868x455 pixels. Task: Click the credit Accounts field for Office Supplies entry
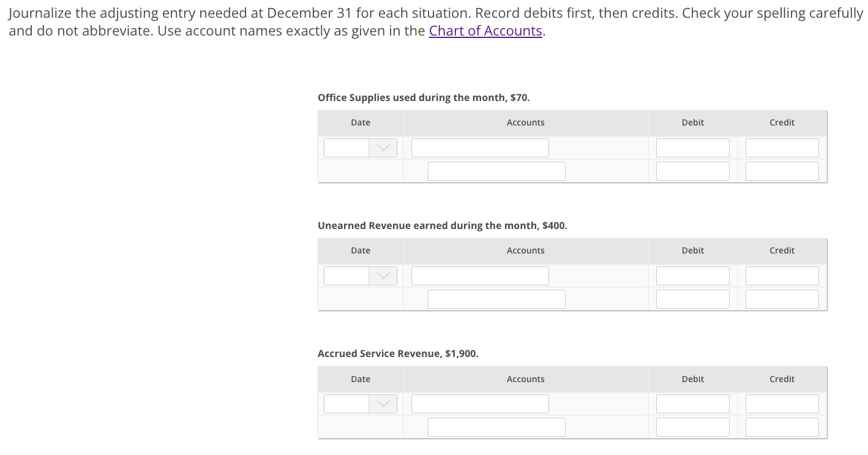[x=496, y=171]
